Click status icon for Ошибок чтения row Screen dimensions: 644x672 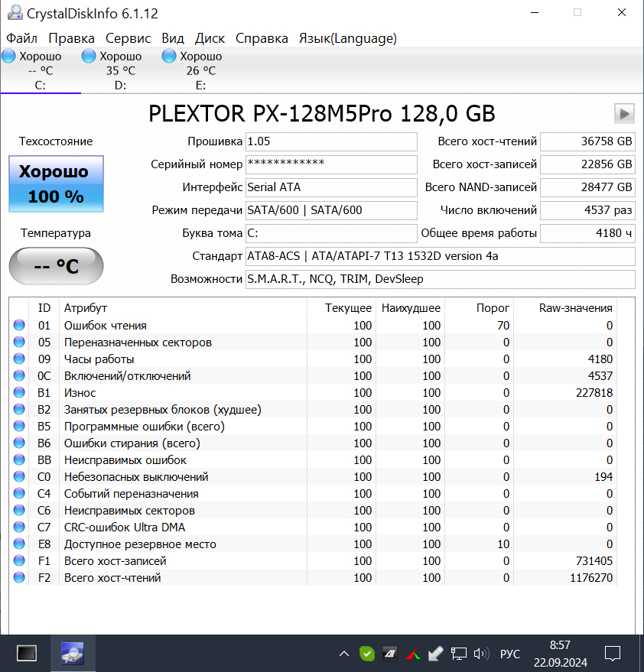(x=19, y=325)
